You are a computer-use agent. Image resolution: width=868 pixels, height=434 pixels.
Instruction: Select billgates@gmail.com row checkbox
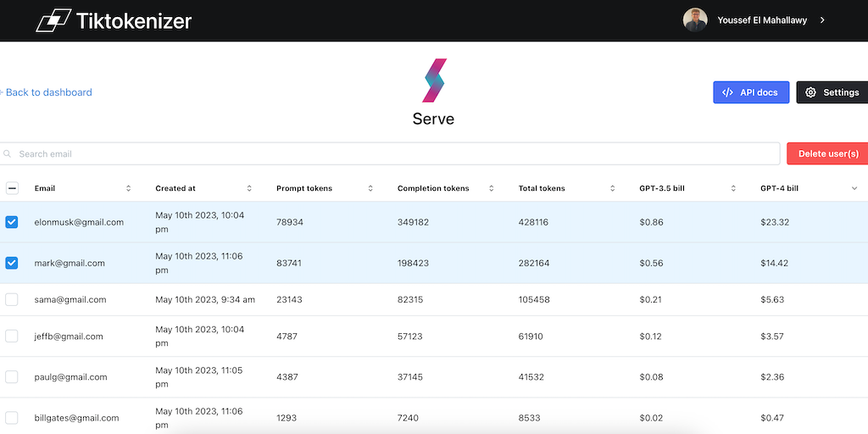(x=12, y=418)
